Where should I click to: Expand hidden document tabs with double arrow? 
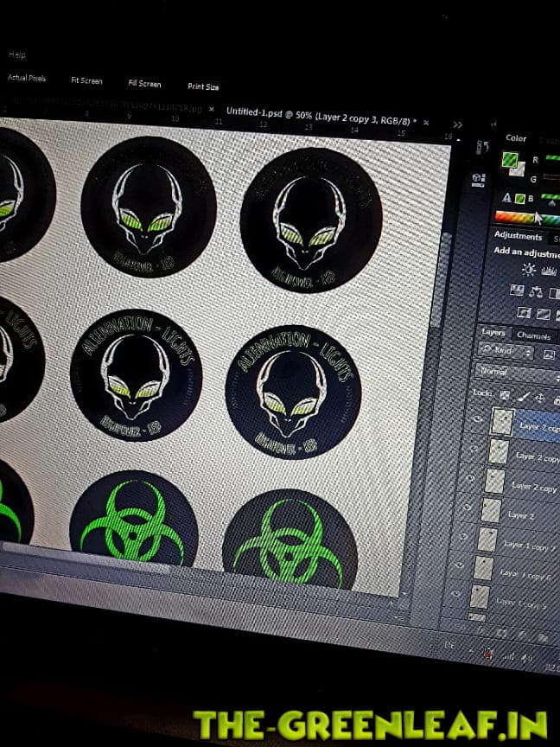tap(458, 124)
